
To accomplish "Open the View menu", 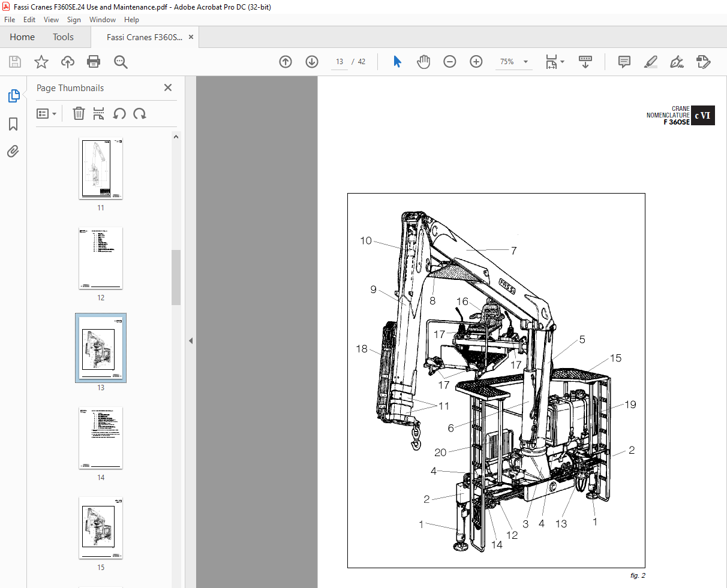I will pyautogui.click(x=52, y=20).
